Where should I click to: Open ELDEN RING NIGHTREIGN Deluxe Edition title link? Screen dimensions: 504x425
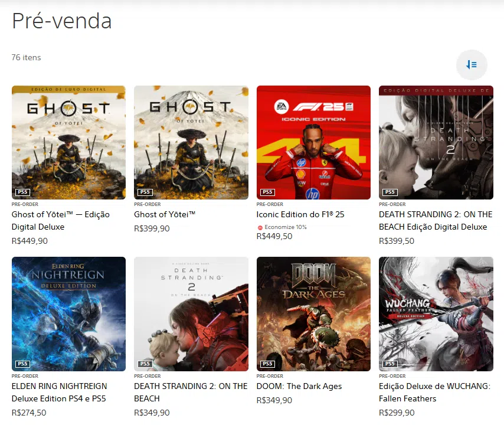point(59,392)
